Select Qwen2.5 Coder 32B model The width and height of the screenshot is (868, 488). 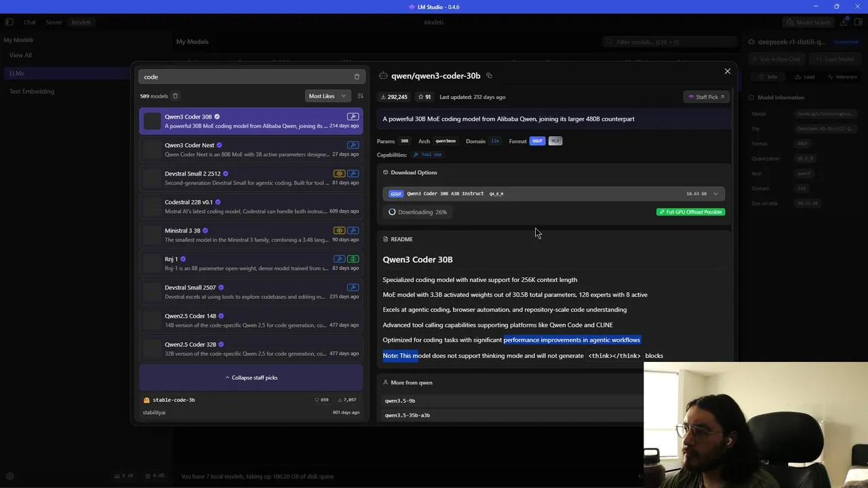pos(251,349)
